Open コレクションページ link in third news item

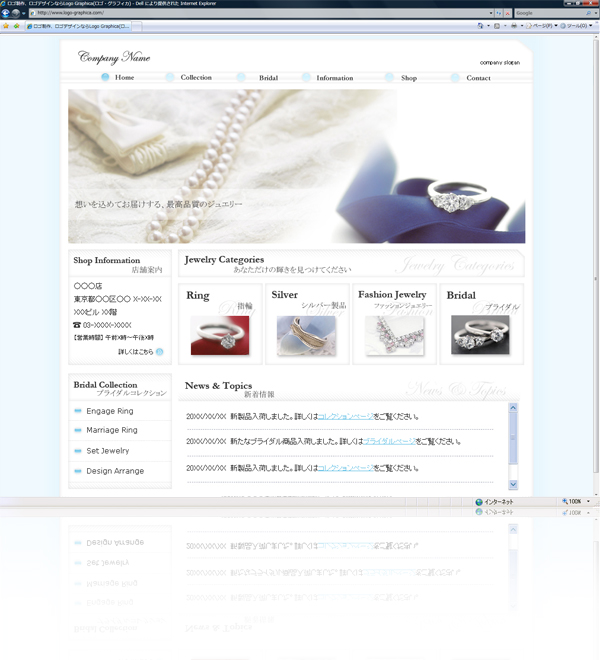(x=346, y=468)
